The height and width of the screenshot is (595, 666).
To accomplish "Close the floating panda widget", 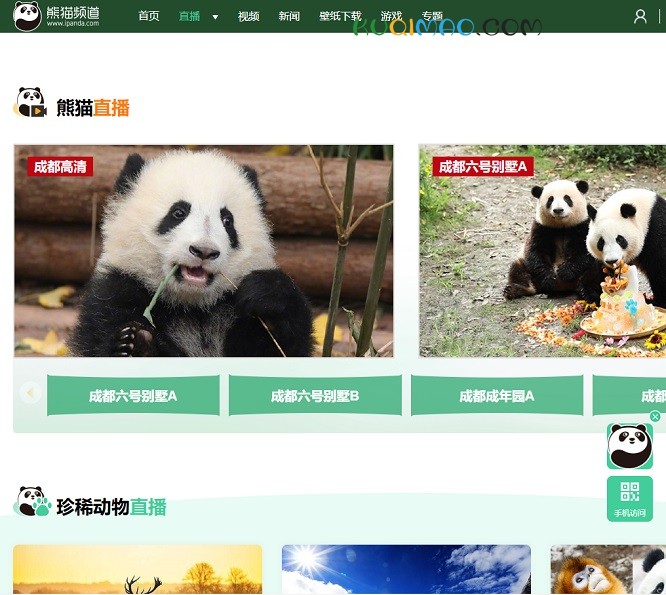I will point(655,416).
